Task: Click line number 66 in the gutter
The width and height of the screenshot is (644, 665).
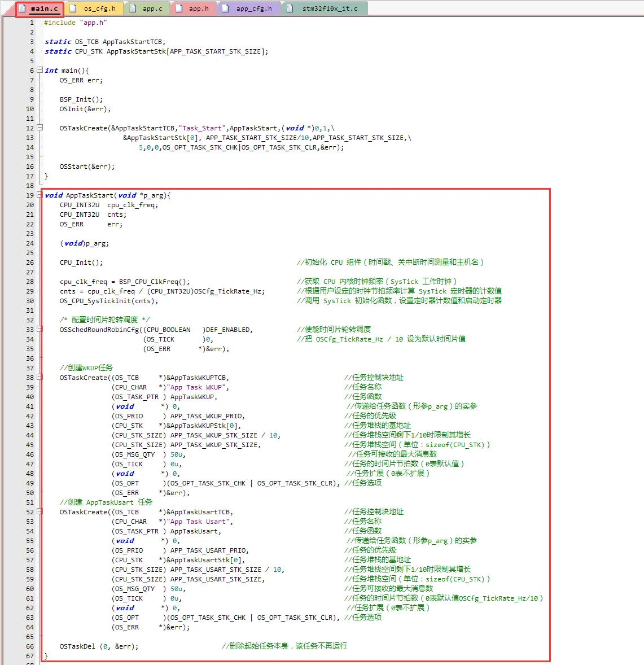Action: [30, 646]
